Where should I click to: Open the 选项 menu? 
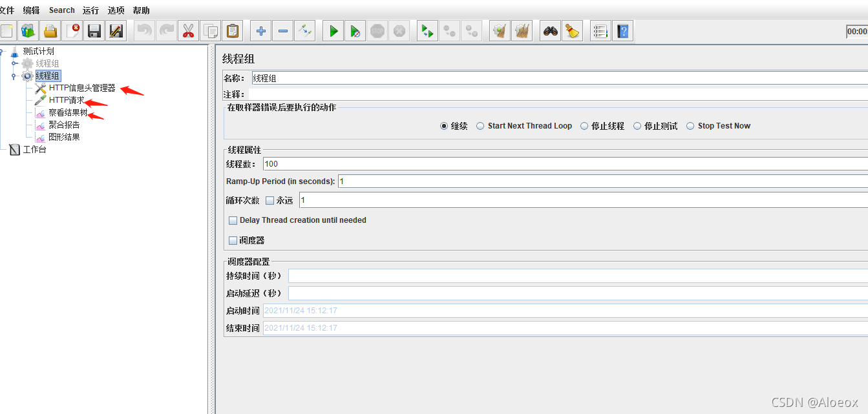(116, 10)
